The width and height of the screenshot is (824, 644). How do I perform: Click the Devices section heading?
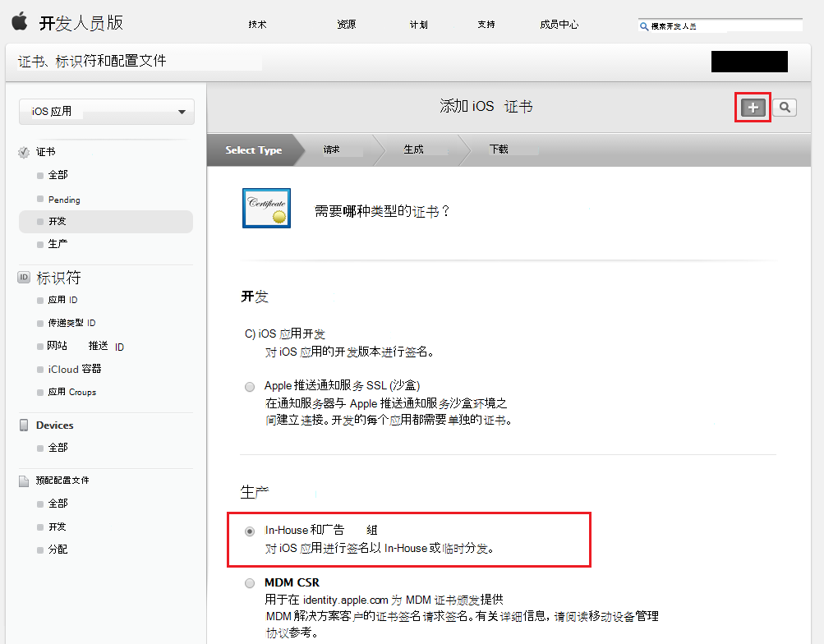[x=55, y=425]
